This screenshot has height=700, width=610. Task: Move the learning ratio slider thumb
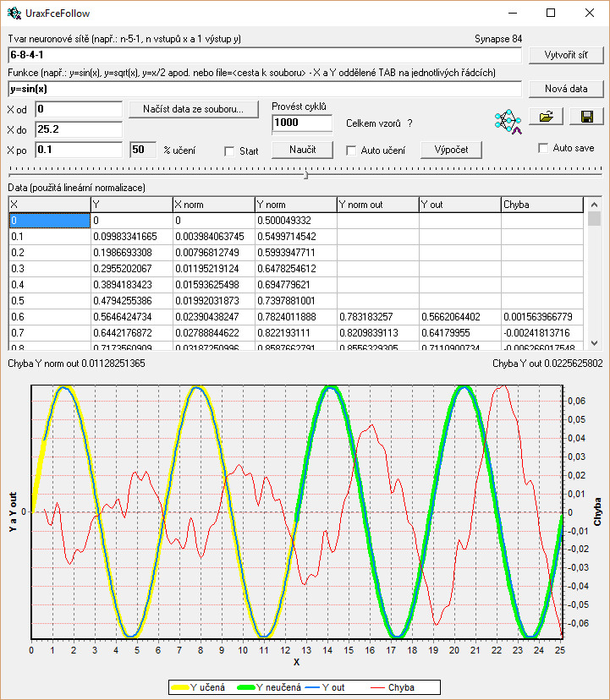coord(305,174)
